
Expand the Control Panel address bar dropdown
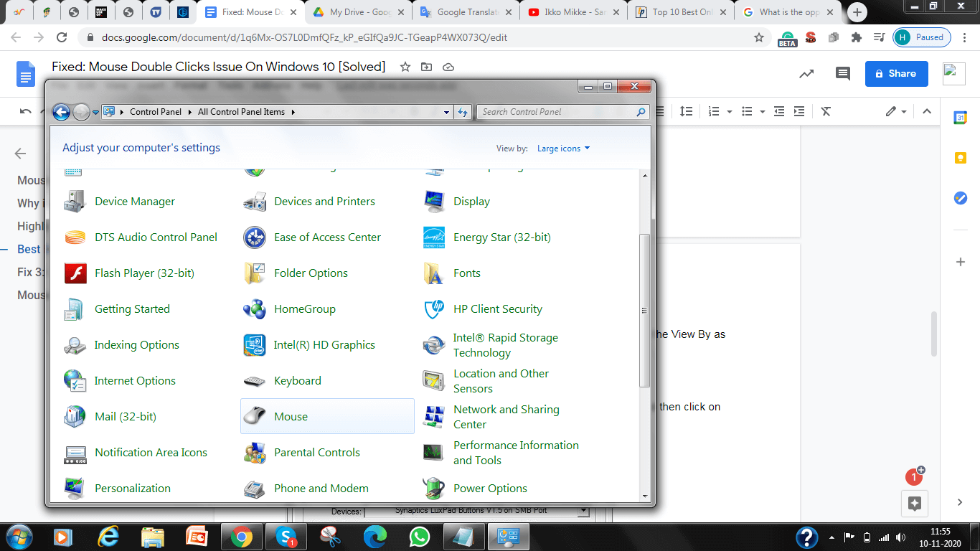pyautogui.click(x=445, y=112)
